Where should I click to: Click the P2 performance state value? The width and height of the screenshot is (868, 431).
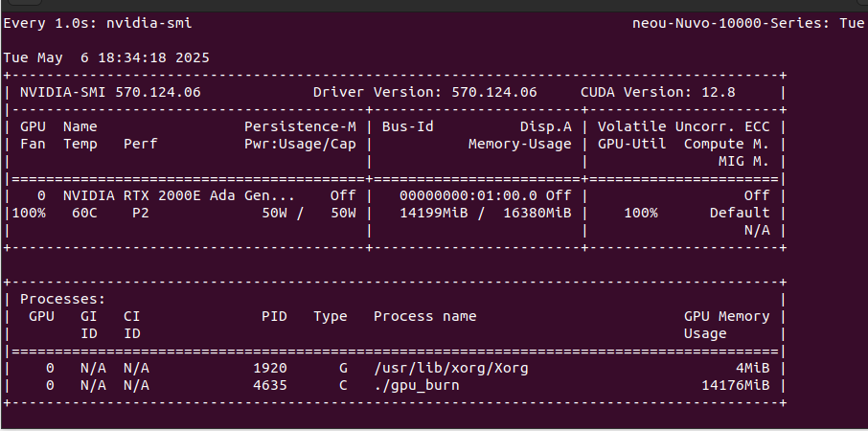coord(140,213)
